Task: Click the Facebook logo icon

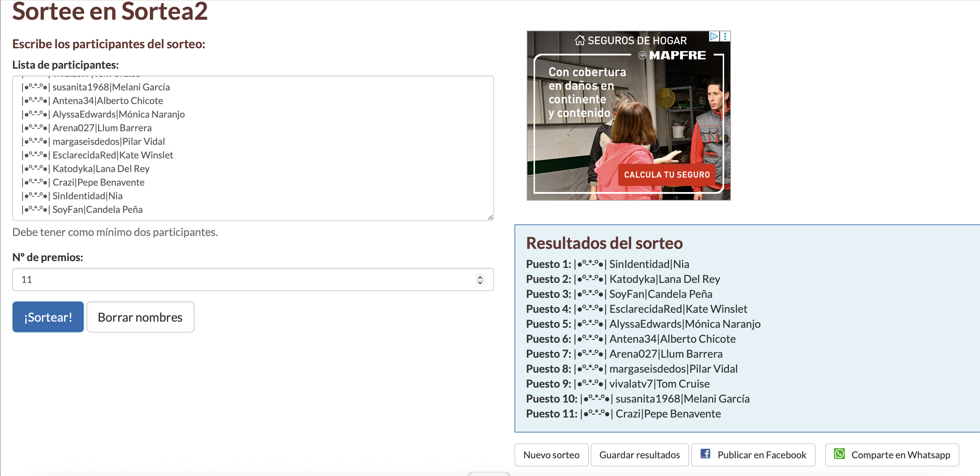Action: click(705, 454)
